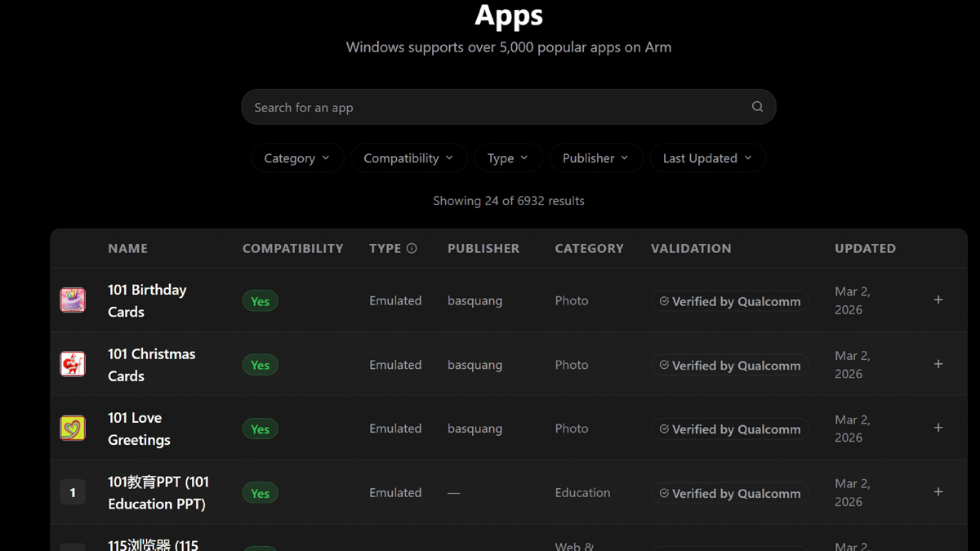The image size is (980, 551).
Task: Click Education category in 101 Education PPT row
Action: (x=582, y=492)
